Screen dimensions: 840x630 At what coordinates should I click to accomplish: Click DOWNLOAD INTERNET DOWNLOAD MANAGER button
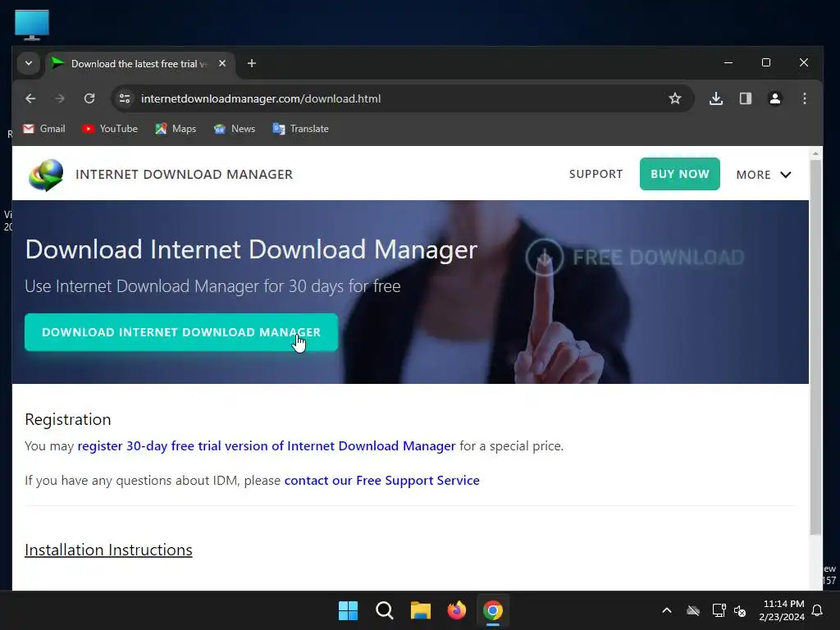(181, 332)
